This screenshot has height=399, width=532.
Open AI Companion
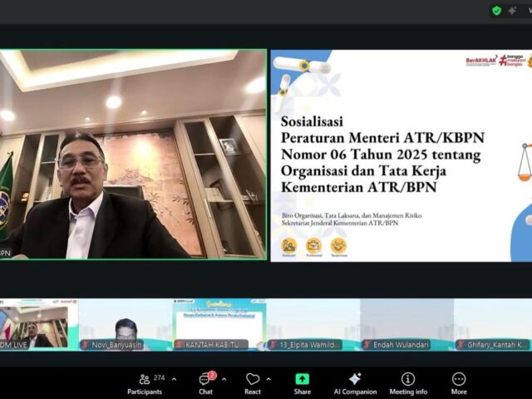355,382
